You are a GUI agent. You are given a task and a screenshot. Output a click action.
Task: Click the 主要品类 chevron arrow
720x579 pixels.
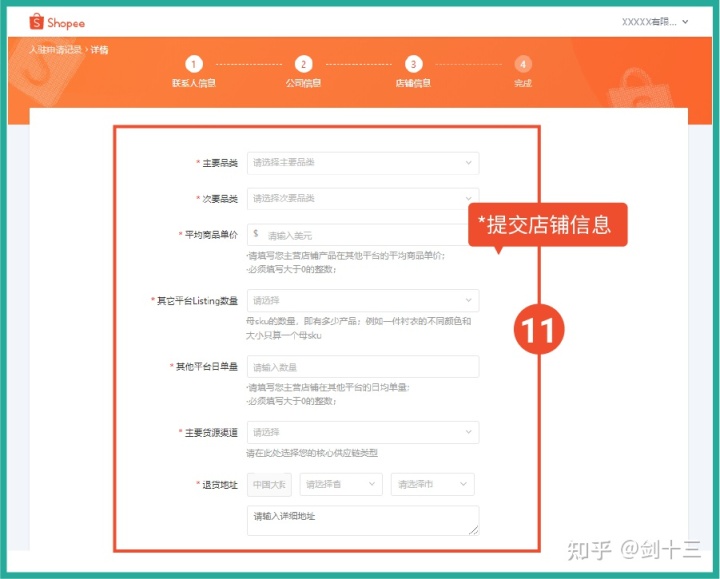click(x=468, y=163)
